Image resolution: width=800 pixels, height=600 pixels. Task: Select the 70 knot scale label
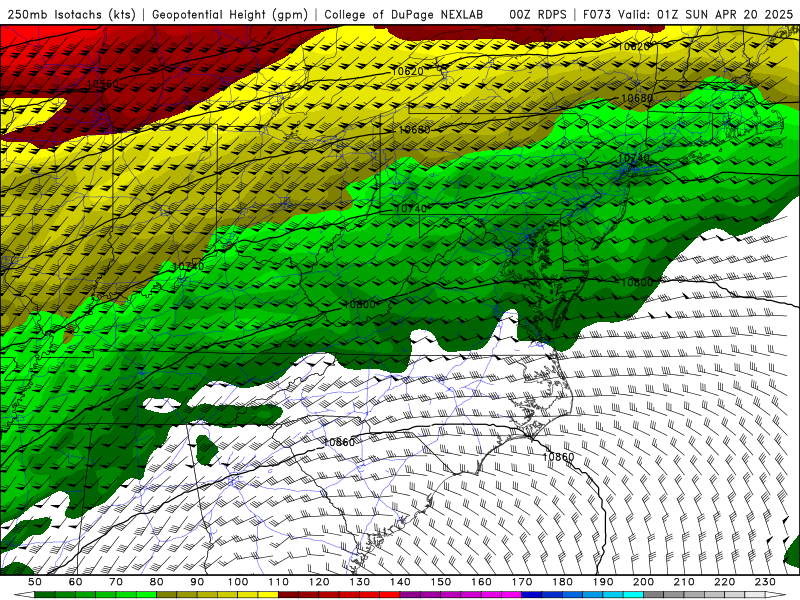[x=116, y=582]
